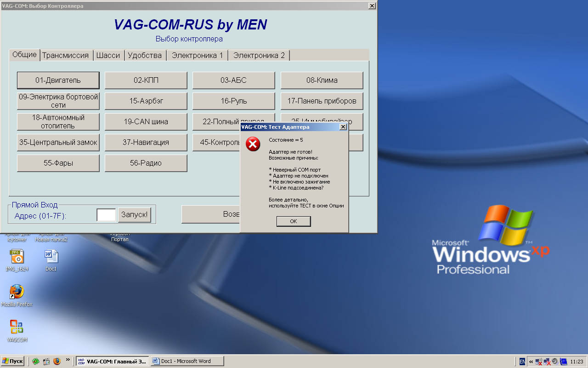588x368 pixels.
Task: Select the IMG_1624 JPG file icon
Action: pyautogui.click(x=17, y=257)
